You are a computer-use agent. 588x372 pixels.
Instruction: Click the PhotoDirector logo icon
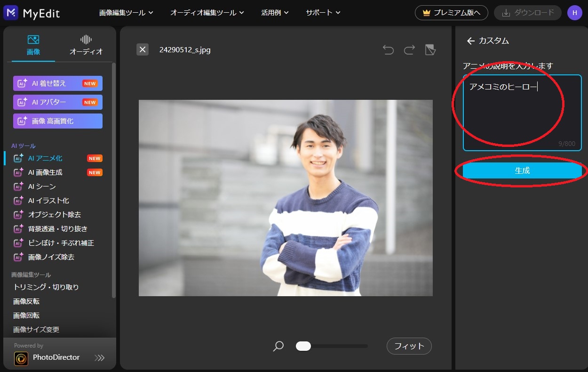point(21,358)
